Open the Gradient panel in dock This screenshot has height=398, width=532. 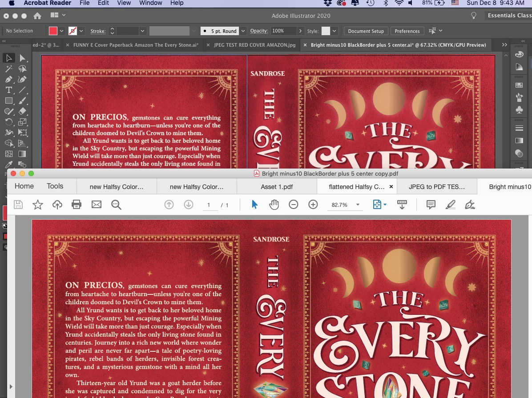tap(519, 141)
